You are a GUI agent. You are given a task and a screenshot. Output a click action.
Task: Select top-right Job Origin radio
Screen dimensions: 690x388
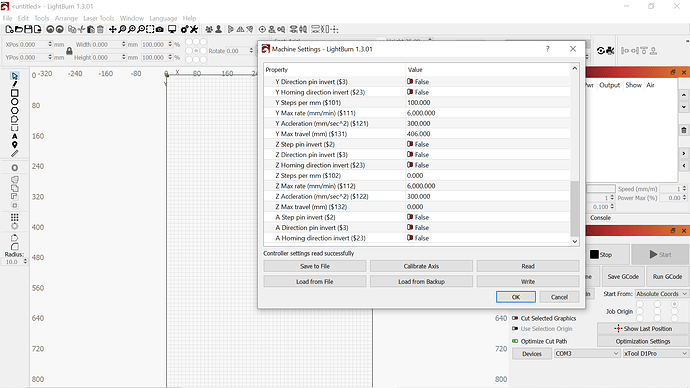tap(674, 304)
